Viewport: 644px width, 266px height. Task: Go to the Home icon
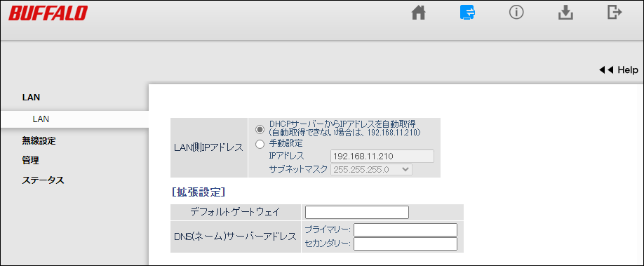pos(418,13)
